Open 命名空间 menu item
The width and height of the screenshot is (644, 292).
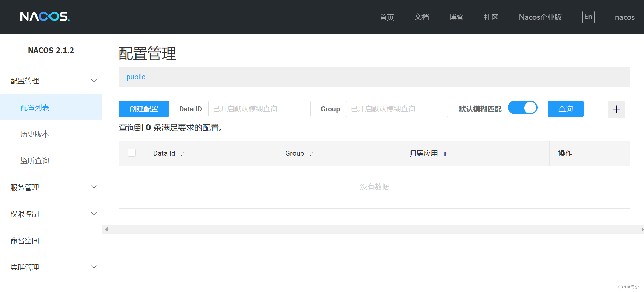pyautogui.click(x=51, y=240)
